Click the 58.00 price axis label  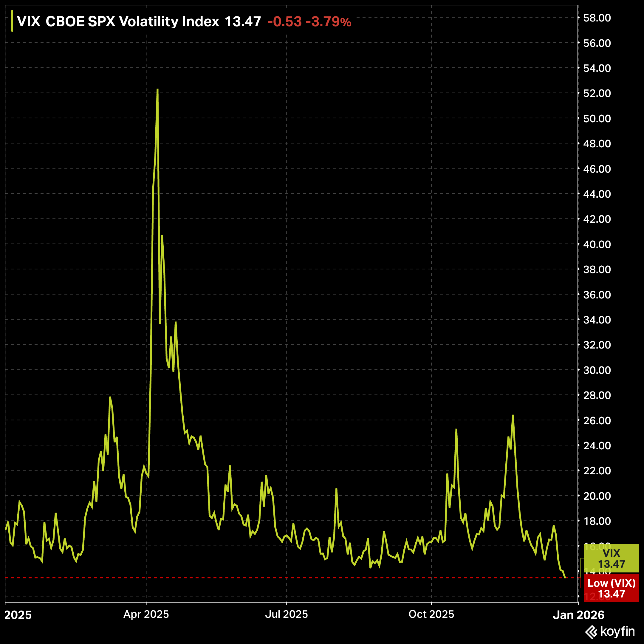tap(597, 18)
